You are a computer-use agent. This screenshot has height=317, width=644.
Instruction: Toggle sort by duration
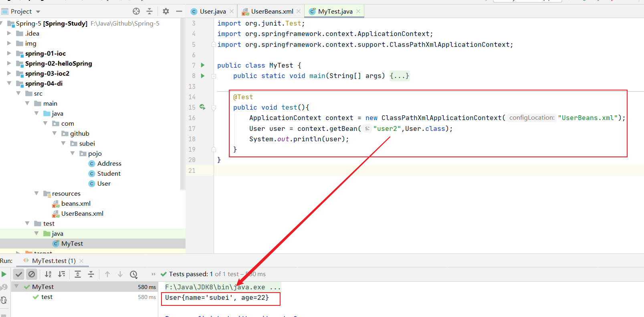pos(62,274)
